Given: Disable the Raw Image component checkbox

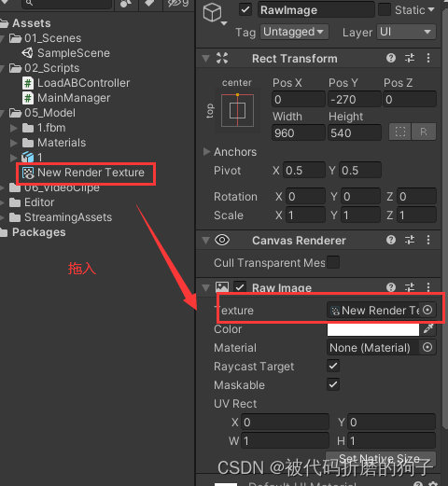Looking at the screenshot, I should [240, 287].
